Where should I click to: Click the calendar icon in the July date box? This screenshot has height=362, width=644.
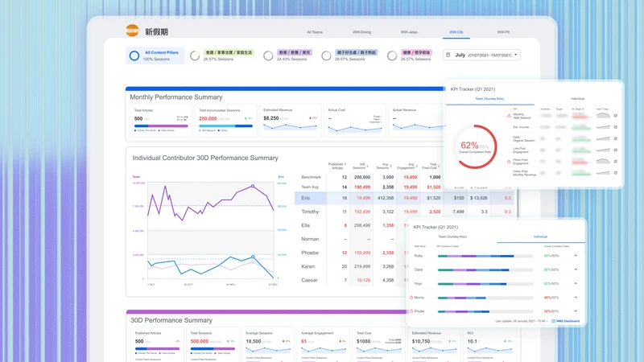click(x=448, y=55)
